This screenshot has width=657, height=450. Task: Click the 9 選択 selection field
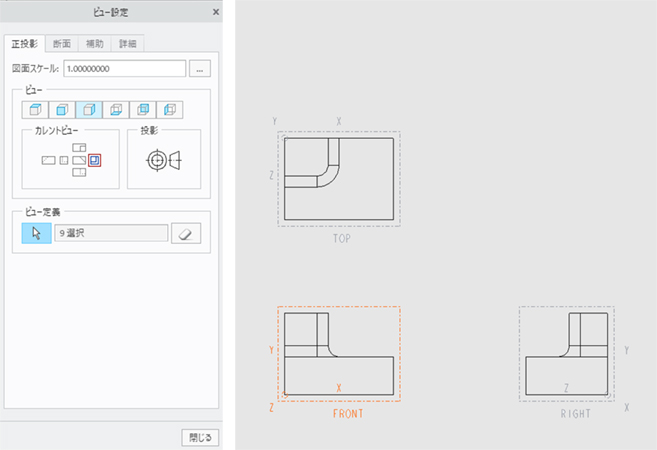click(x=109, y=233)
